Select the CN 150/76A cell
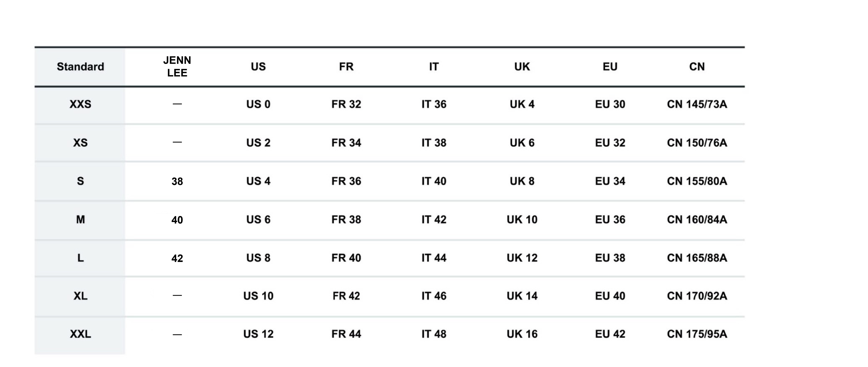The width and height of the screenshot is (868, 367). pos(697,143)
